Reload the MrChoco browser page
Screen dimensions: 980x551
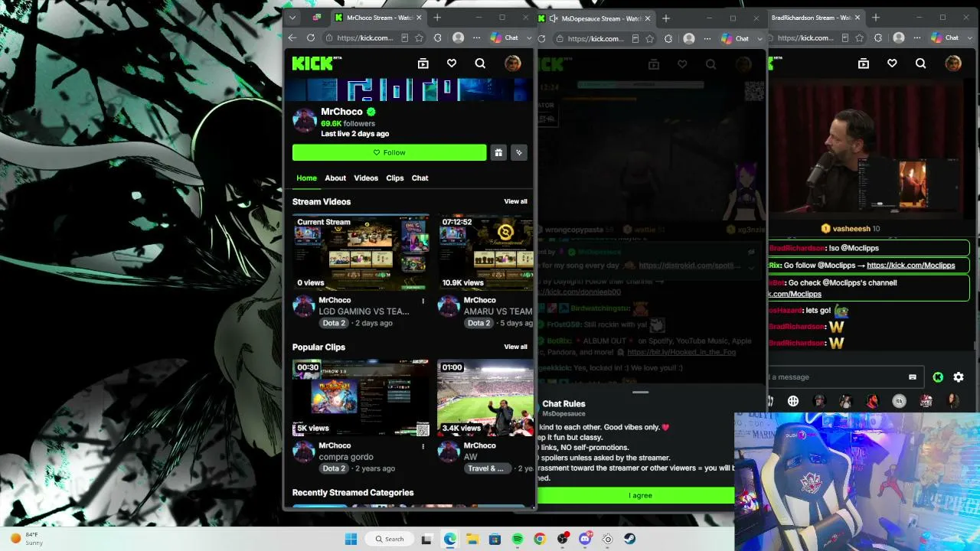tap(310, 37)
